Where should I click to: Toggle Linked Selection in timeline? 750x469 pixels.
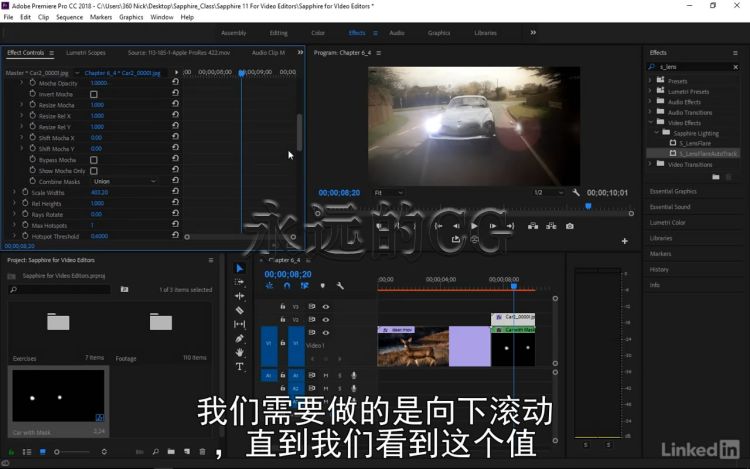[304, 285]
